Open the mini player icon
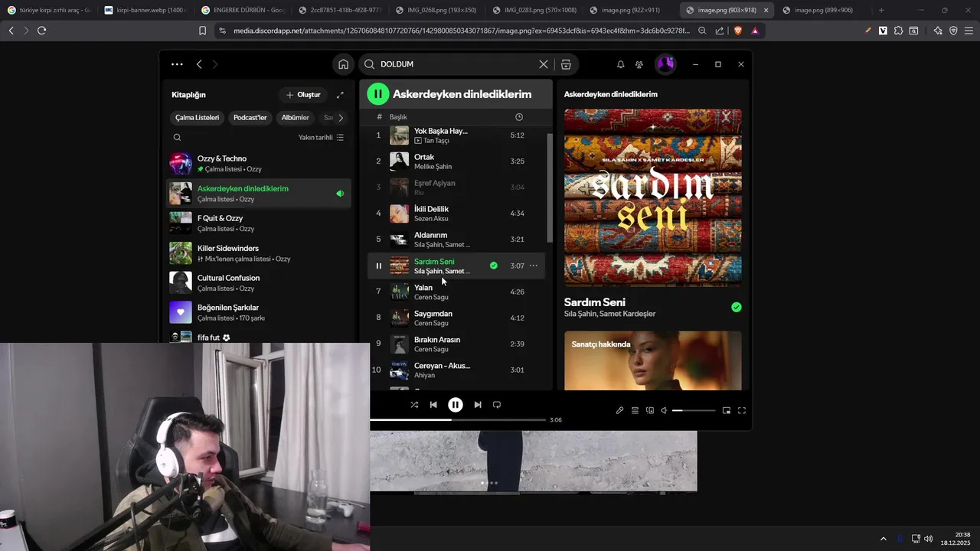 [727, 411]
